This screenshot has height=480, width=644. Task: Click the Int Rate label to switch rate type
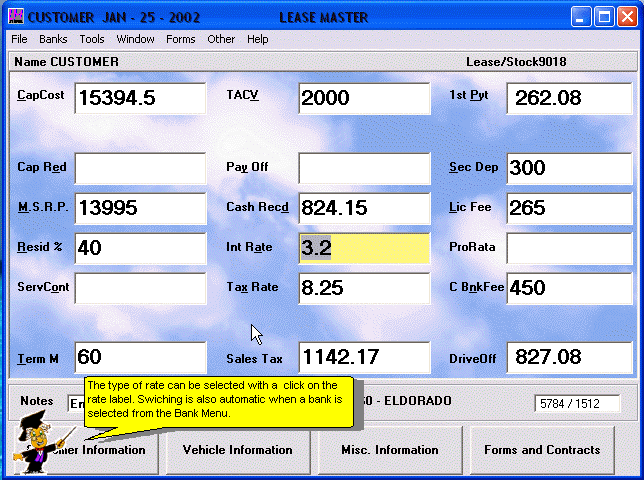[x=249, y=246]
